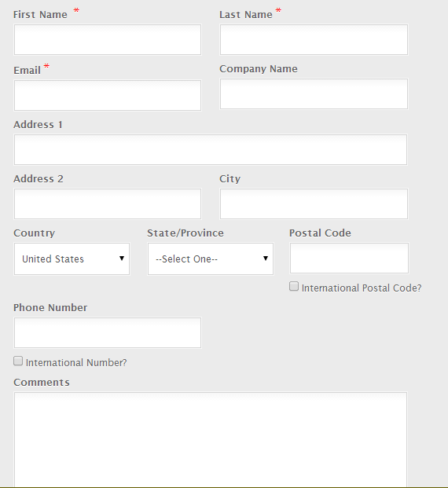Image resolution: width=448 pixels, height=488 pixels.
Task: Focus the Postal Code input field
Action: [x=349, y=259]
